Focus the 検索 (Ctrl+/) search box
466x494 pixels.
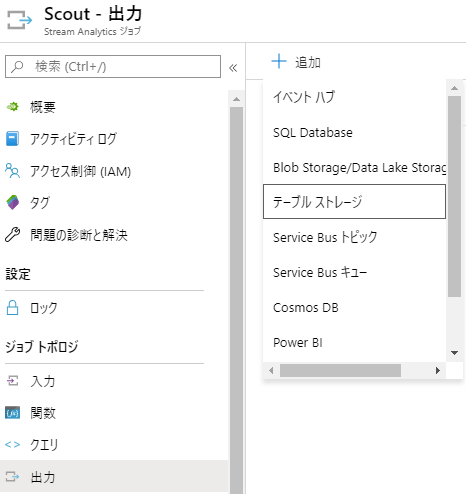113,67
